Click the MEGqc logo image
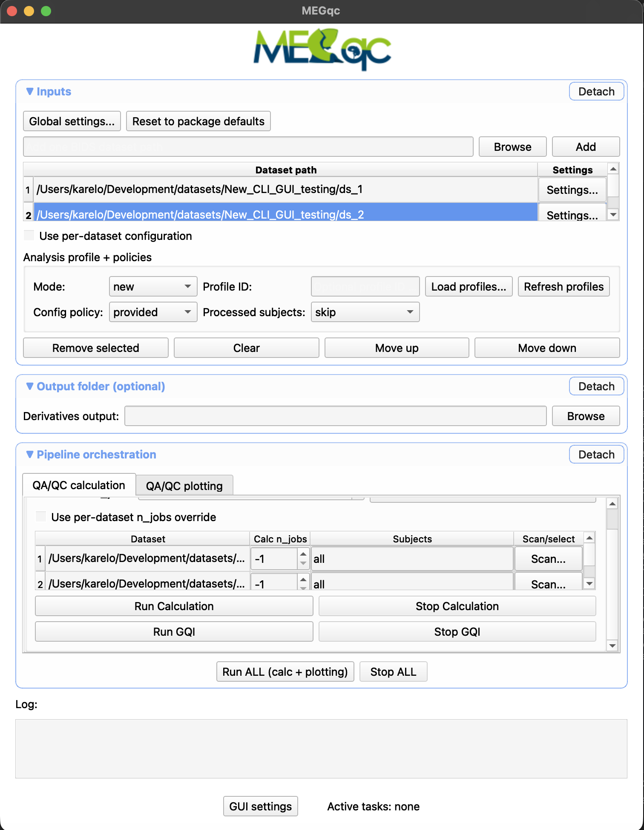The height and width of the screenshot is (830, 644). click(x=322, y=49)
